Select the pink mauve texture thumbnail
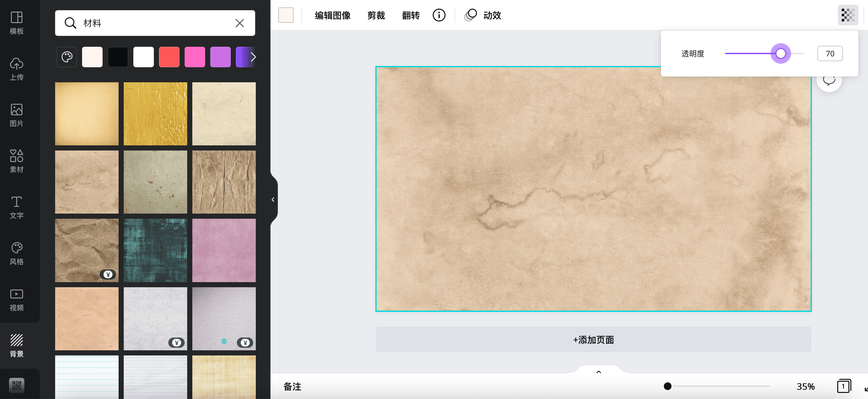The height and width of the screenshot is (399, 868). click(x=224, y=250)
